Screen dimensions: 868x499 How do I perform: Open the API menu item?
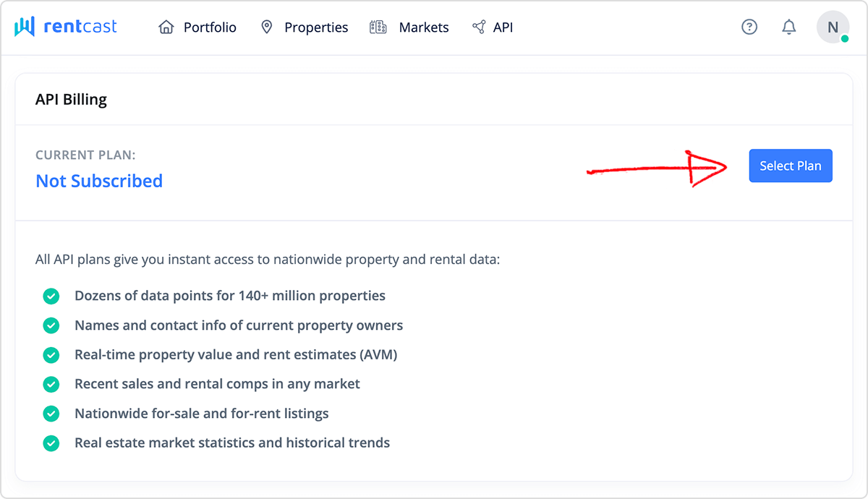(x=493, y=27)
